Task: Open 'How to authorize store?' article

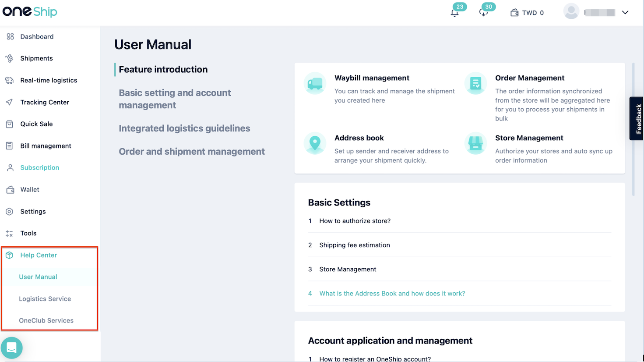Action: pos(355,221)
